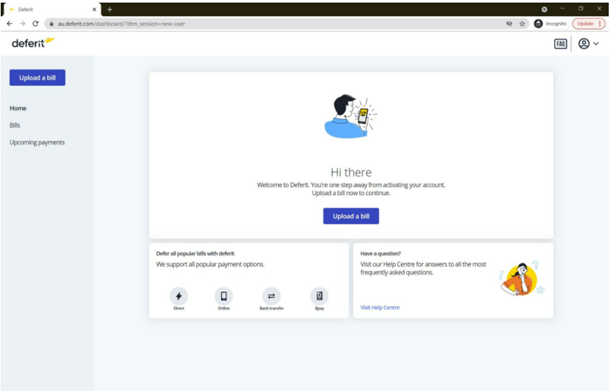The image size is (612, 391).
Task: Bookmark page with the star icon
Action: click(x=522, y=24)
